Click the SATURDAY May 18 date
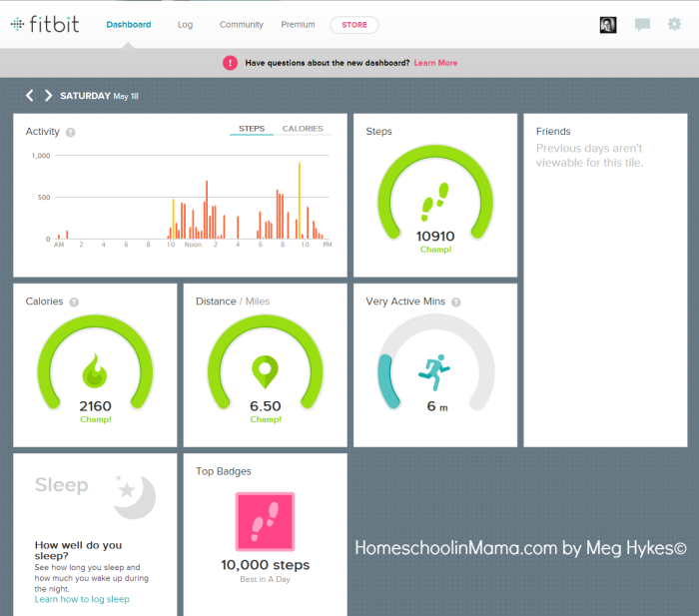Screen dimensions: 699x616 point(99,96)
